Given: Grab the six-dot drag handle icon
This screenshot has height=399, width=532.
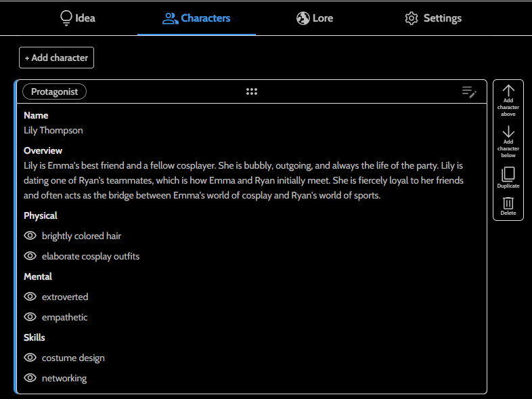Looking at the screenshot, I should pyautogui.click(x=252, y=92).
